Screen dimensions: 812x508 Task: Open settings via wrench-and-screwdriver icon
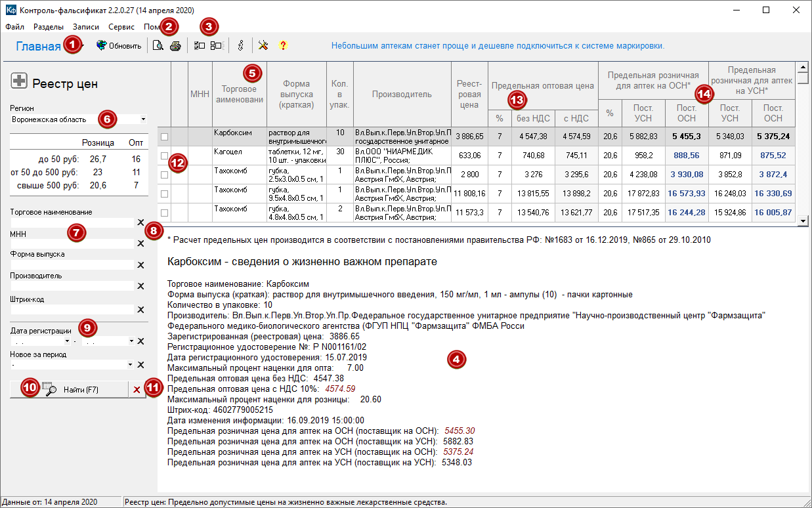click(263, 46)
